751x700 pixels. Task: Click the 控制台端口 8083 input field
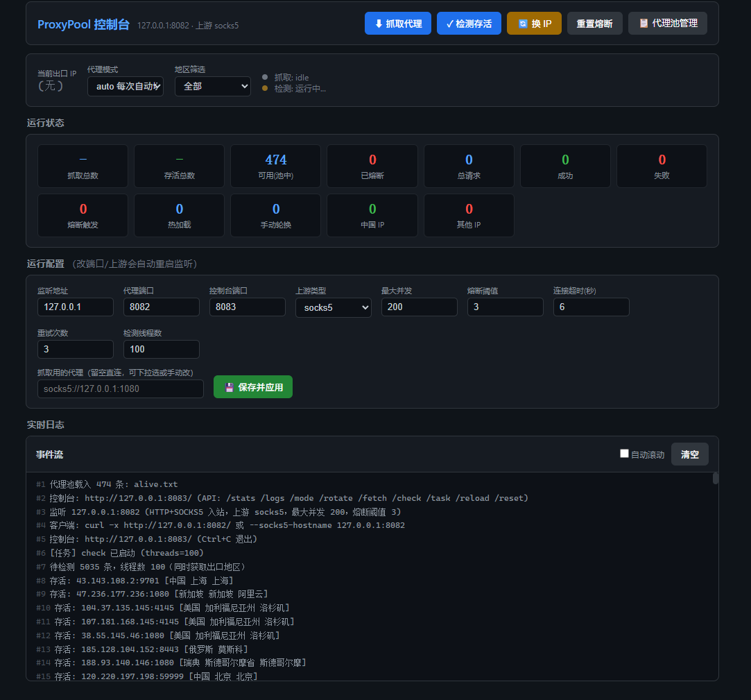click(247, 307)
